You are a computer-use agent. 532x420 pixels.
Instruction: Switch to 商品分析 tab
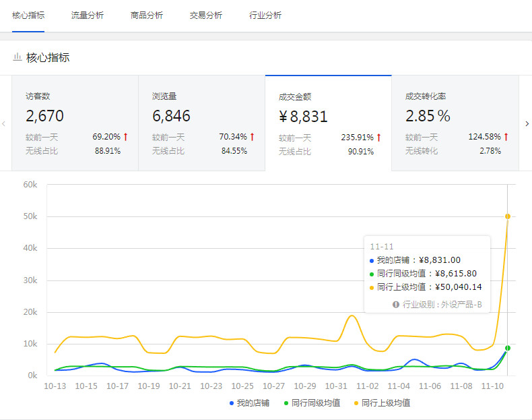pos(146,16)
